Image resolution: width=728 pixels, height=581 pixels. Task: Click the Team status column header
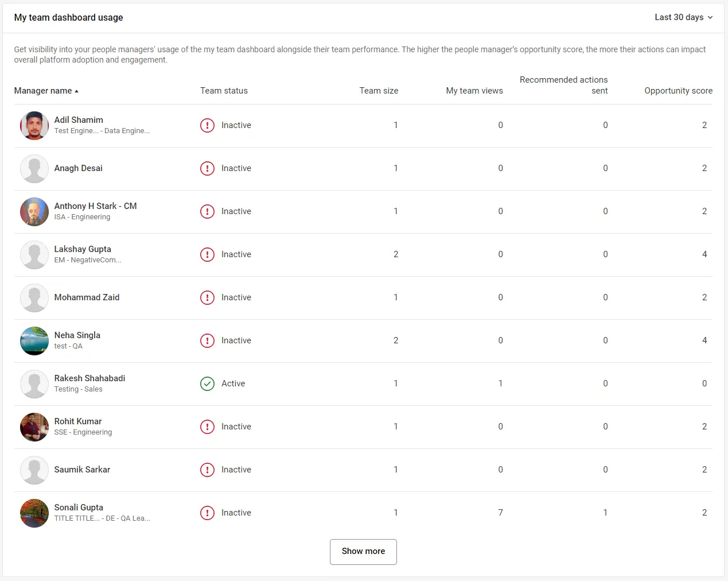pos(224,91)
